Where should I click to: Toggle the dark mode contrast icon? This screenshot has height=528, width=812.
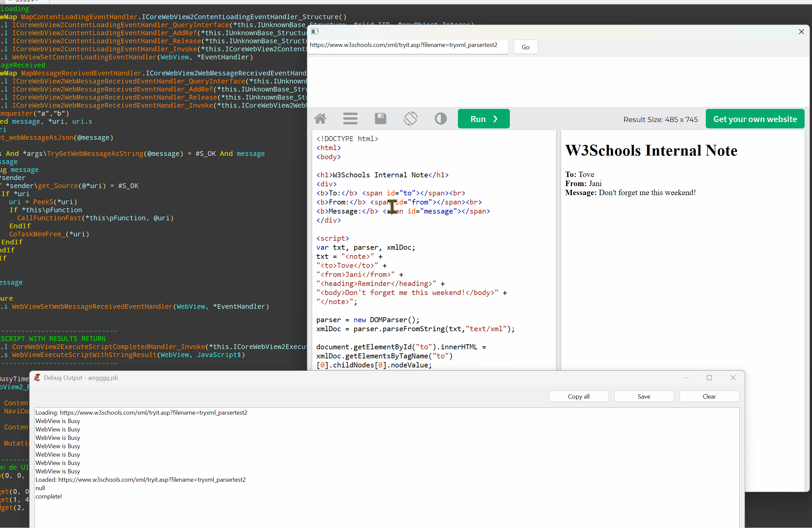pyautogui.click(x=441, y=119)
